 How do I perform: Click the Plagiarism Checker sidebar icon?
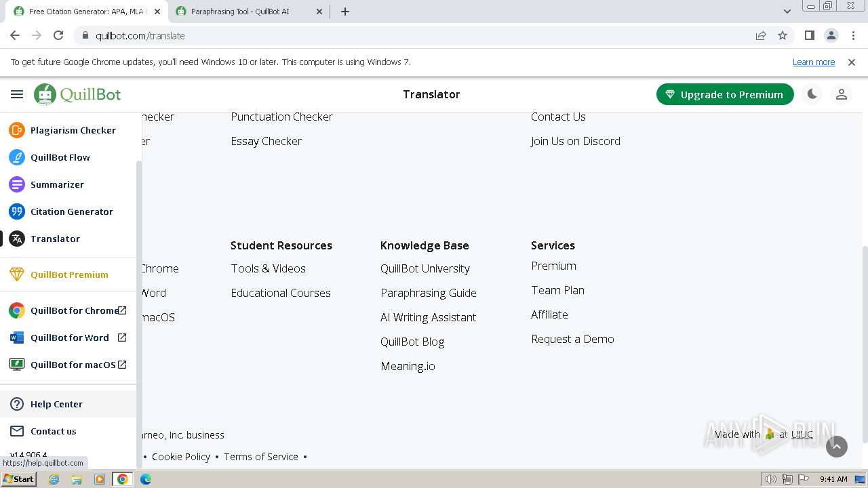[17, 130]
